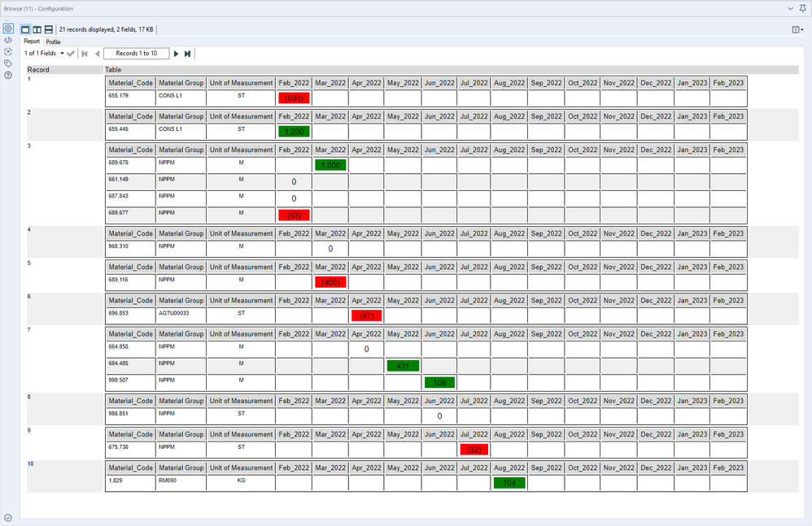The height and width of the screenshot is (526, 812).
Task: Select the side-by-side split view icon
Action: [37, 29]
